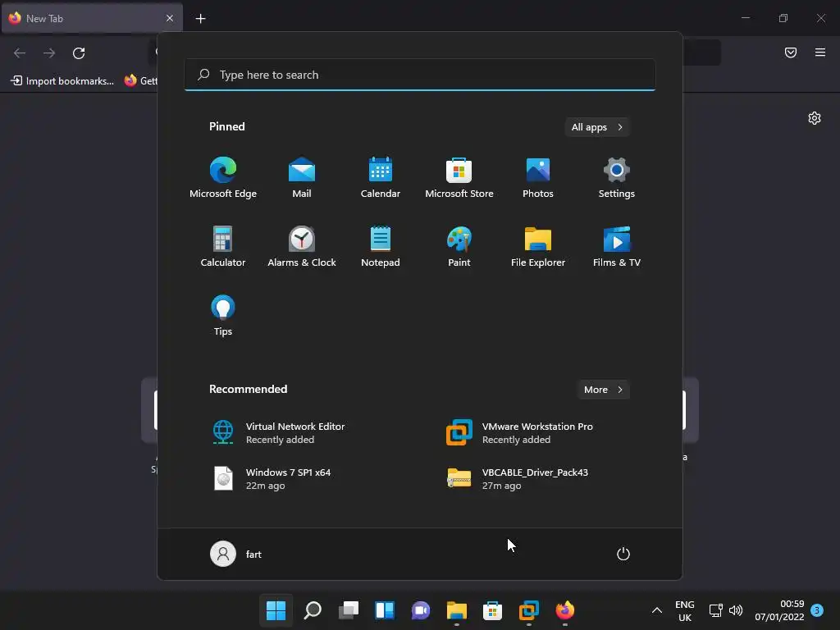The width and height of the screenshot is (840, 630).
Task: Open the Calendar app
Action: (x=381, y=178)
